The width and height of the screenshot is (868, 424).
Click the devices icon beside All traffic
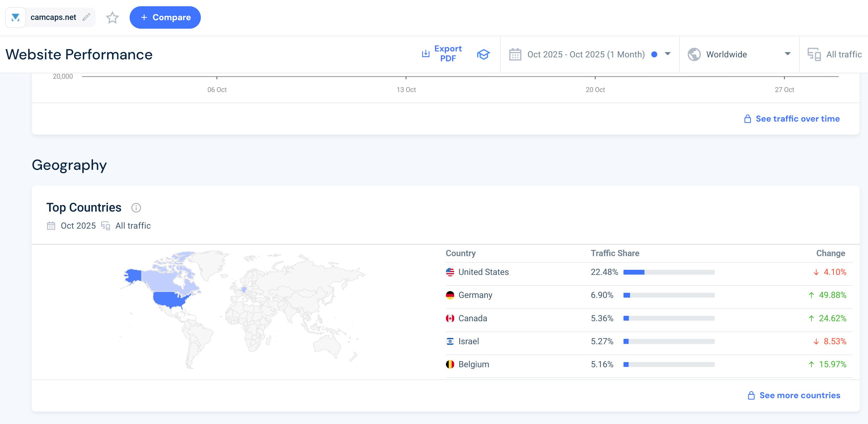pos(814,54)
